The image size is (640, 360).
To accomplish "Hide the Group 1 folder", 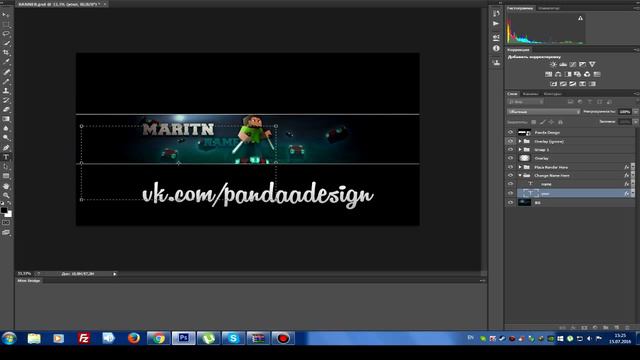I will (x=510, y=150).
